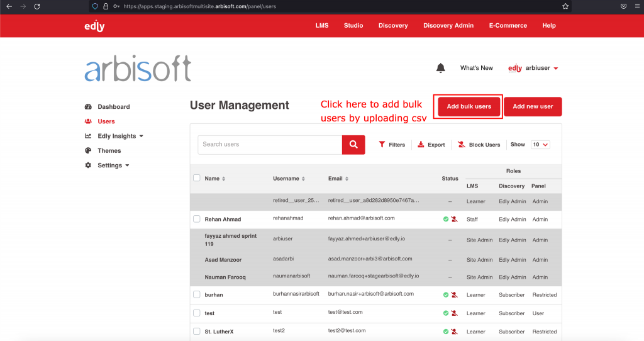644x341 pixels.
Task: Check the test user row checkbox
Action: point(197,313)
